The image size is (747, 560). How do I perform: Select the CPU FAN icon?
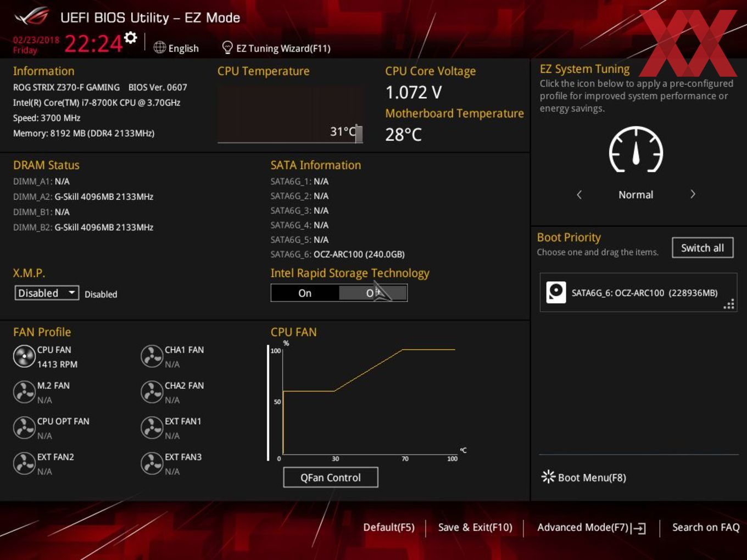coord(24,356)
